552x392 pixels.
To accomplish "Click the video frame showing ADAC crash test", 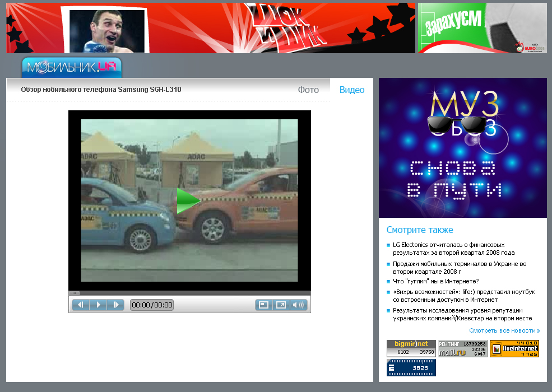I will pyautogui.click(x=189, y=200).
